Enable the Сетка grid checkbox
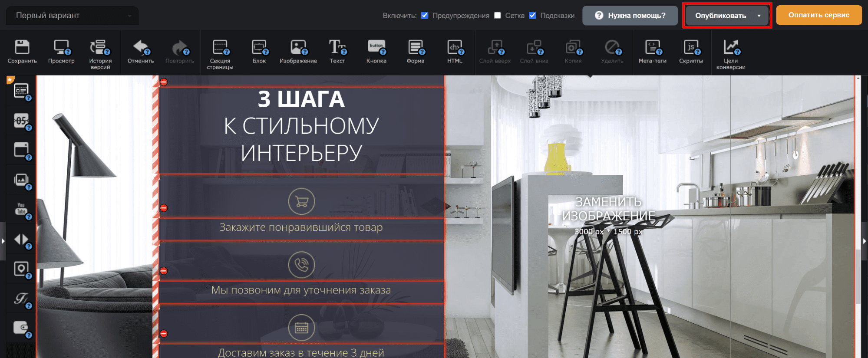This screenshot has width=868, height=358. 498,16
